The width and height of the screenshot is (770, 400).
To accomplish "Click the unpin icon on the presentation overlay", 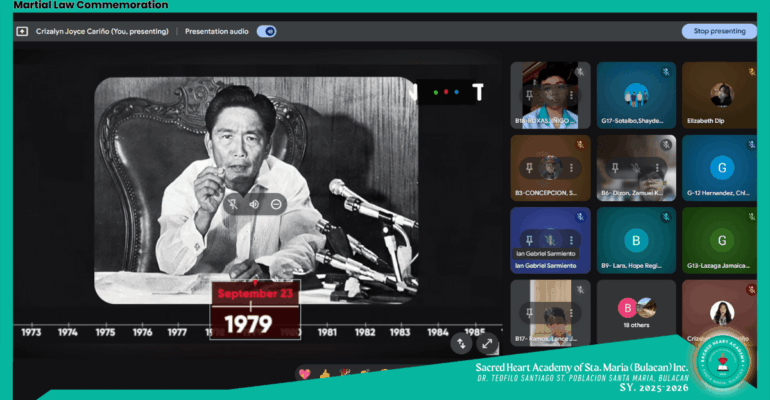I will (x=233, y=204).
